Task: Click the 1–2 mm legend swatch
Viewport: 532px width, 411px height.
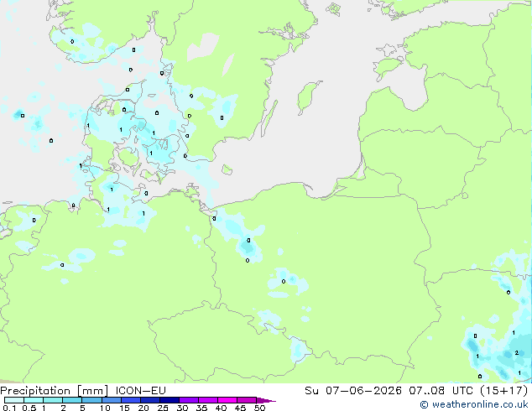Action: (53, 400)
